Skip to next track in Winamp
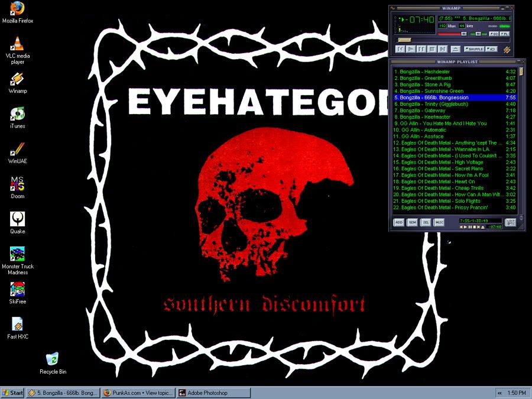This screenshot has width=532, height=399. [x=442, y=49]
